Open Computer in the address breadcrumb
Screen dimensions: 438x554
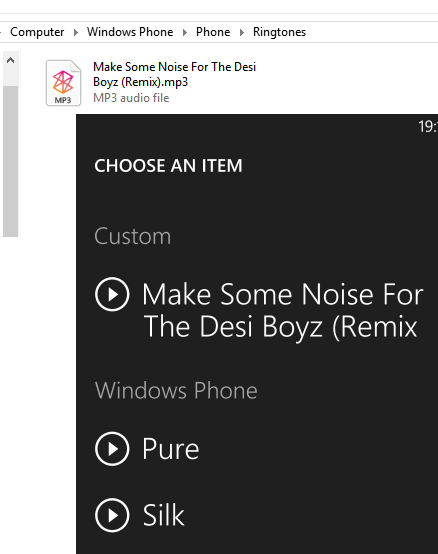click(x=37, y=32)
